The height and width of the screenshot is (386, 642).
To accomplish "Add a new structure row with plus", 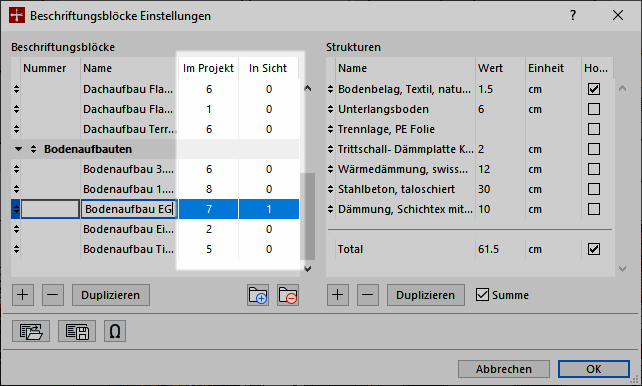I will tap(337, 295).
